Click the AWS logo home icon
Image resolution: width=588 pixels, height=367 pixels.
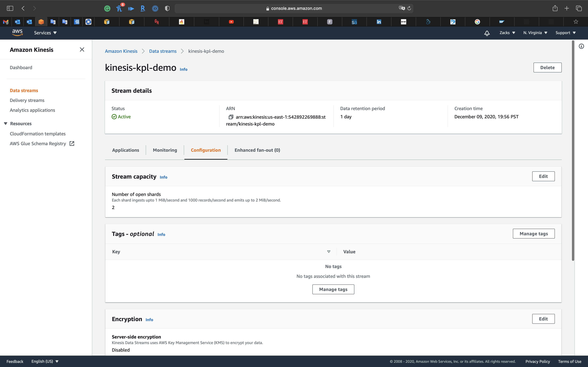17,33
